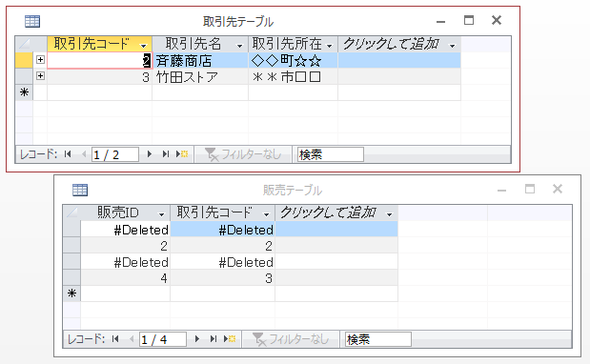Expand subdatasheet for 斉藤商店 row
Viewport: 590px width, 364px height.
40,60
